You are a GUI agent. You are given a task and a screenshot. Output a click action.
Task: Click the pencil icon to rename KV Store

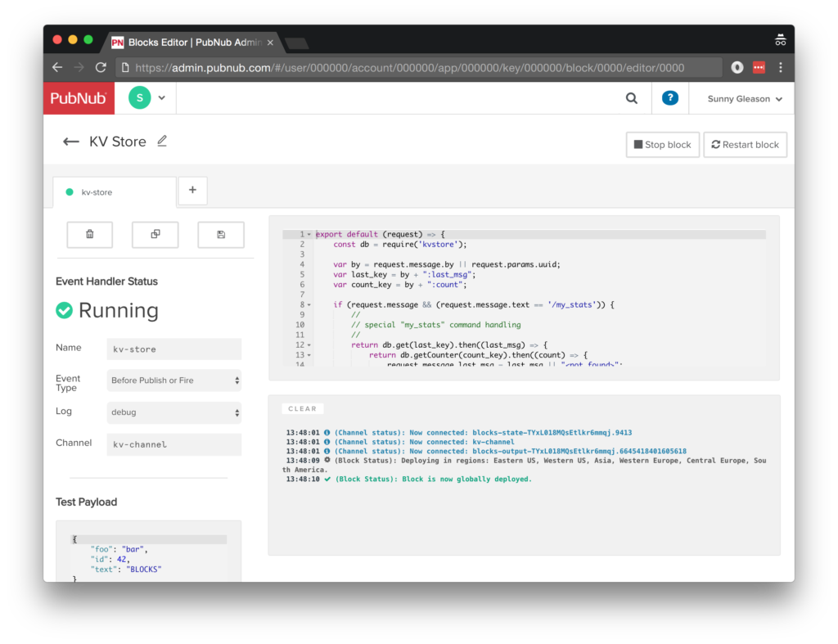pos(162,142)
